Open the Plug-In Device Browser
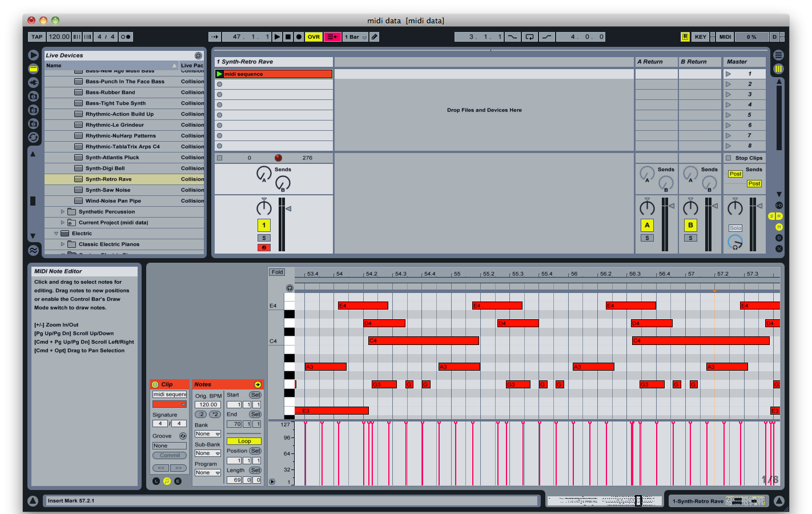This screenshot has width=812, height=514. (x=34, y=82)
